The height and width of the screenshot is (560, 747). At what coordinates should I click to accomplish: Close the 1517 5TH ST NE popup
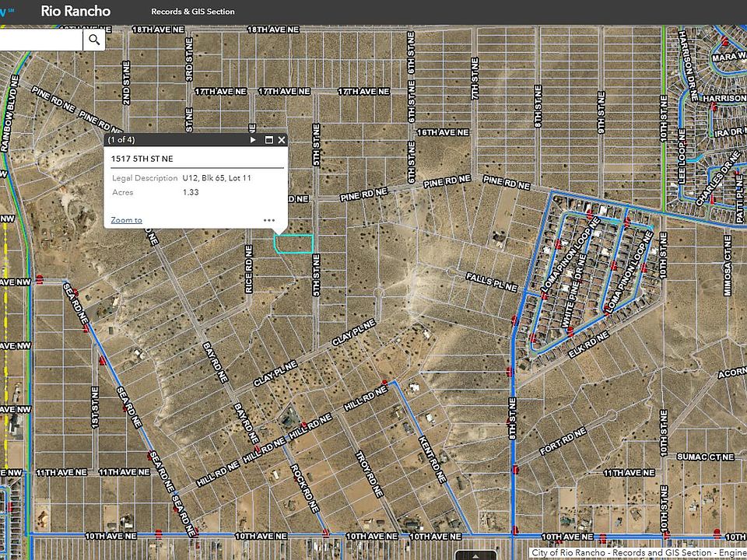point(282,140)
